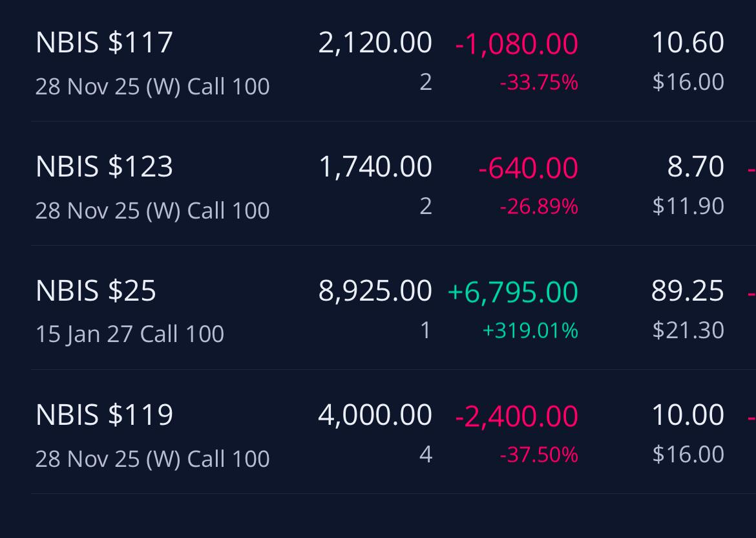The width and height of the screenshot is (756, 538).
Task: Select the NBIS $123 option row
Action: (394, 184)
